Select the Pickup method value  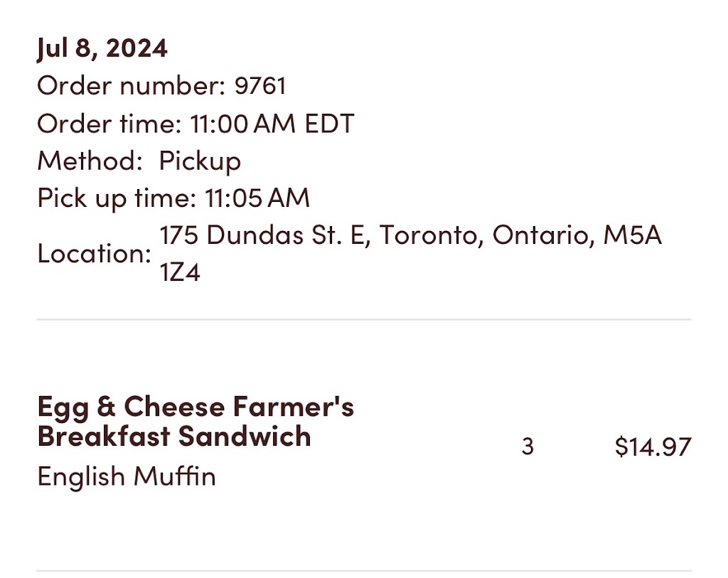click(200, 161)
